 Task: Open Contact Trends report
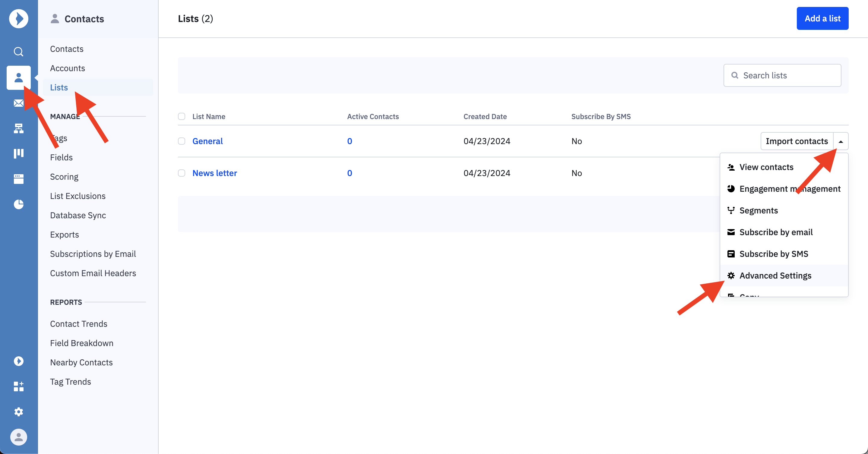78,324
